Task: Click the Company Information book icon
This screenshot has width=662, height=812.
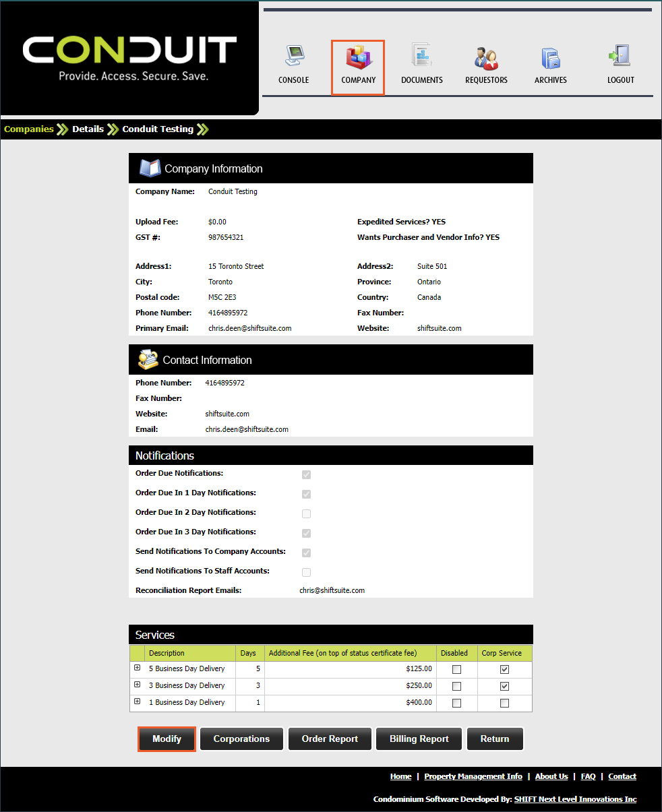Action: pos(150,168)
